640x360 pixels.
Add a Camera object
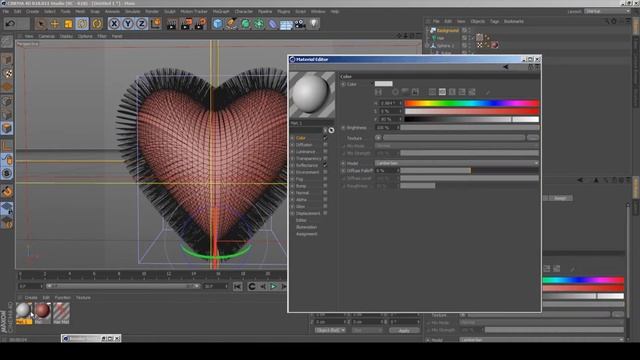click(x=300, y=24)
